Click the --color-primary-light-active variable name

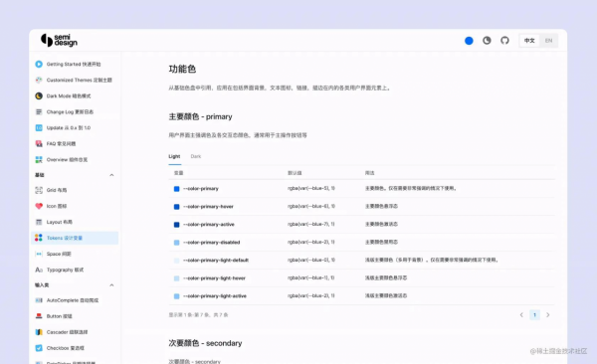[215, 295]
